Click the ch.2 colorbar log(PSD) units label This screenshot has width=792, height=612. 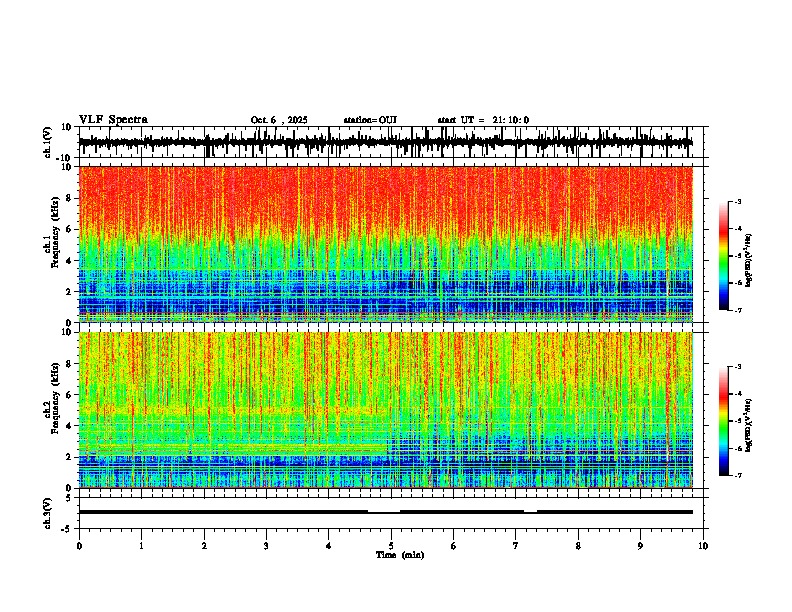tap(748, 425)
